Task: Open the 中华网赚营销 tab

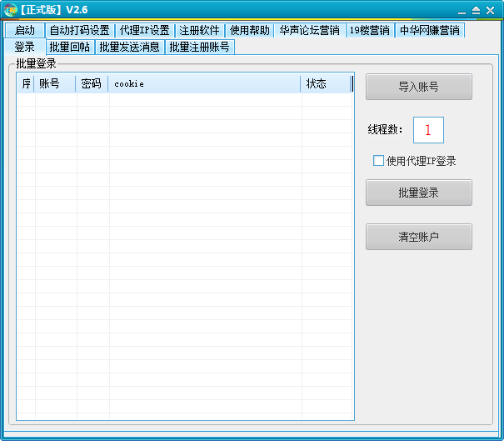Action: tap(429, 30)
